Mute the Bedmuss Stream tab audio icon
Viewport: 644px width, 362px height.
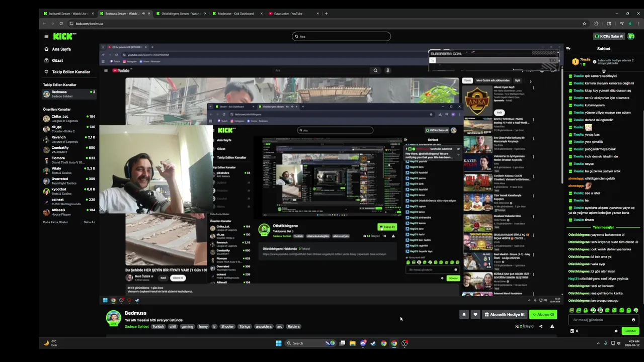tap(142, 14)
